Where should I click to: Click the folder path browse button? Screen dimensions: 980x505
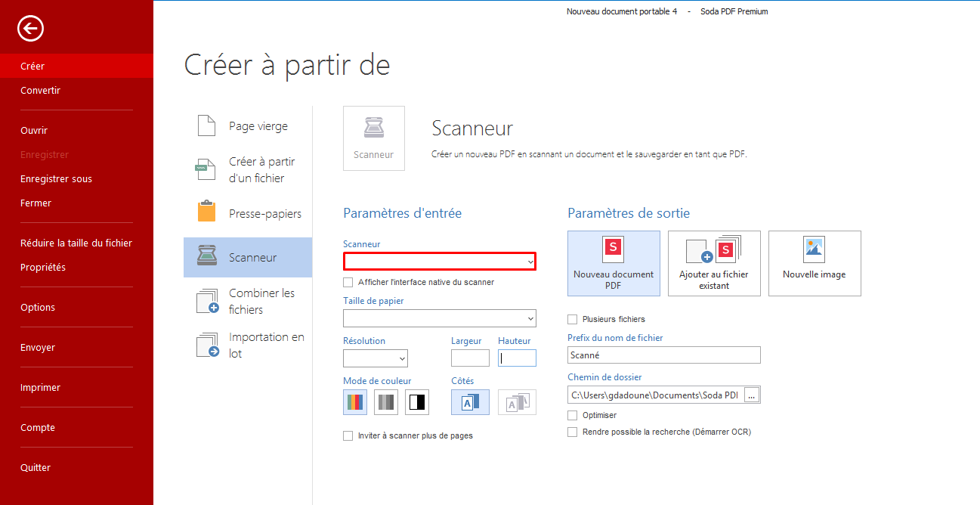click(x=751, y=395)
